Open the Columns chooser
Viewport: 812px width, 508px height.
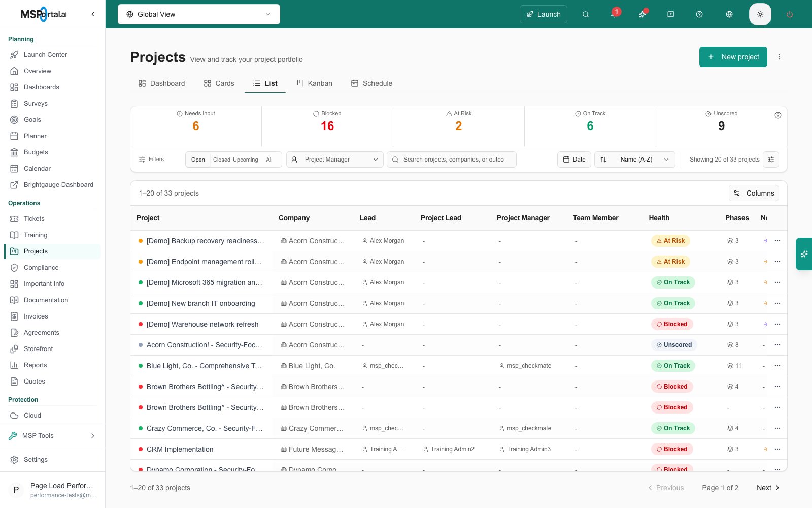click(x=754, y=193)
